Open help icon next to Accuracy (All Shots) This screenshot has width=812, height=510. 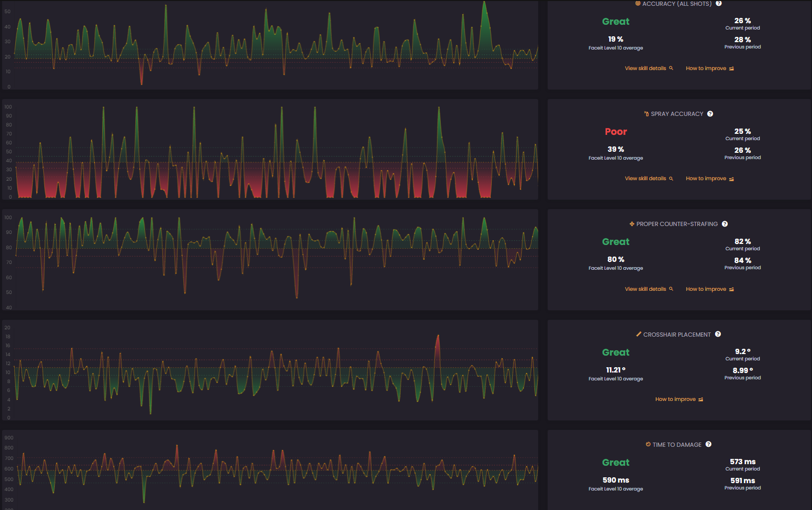[718, 3]
